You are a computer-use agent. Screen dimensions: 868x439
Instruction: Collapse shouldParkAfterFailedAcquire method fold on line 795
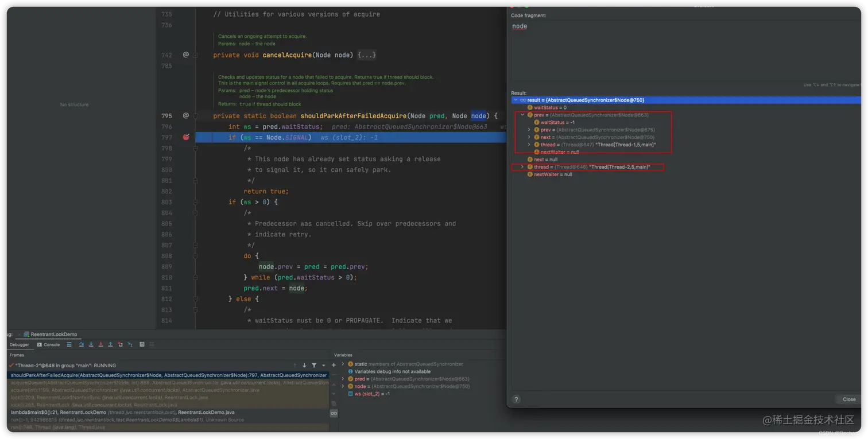tap(196, 116)
